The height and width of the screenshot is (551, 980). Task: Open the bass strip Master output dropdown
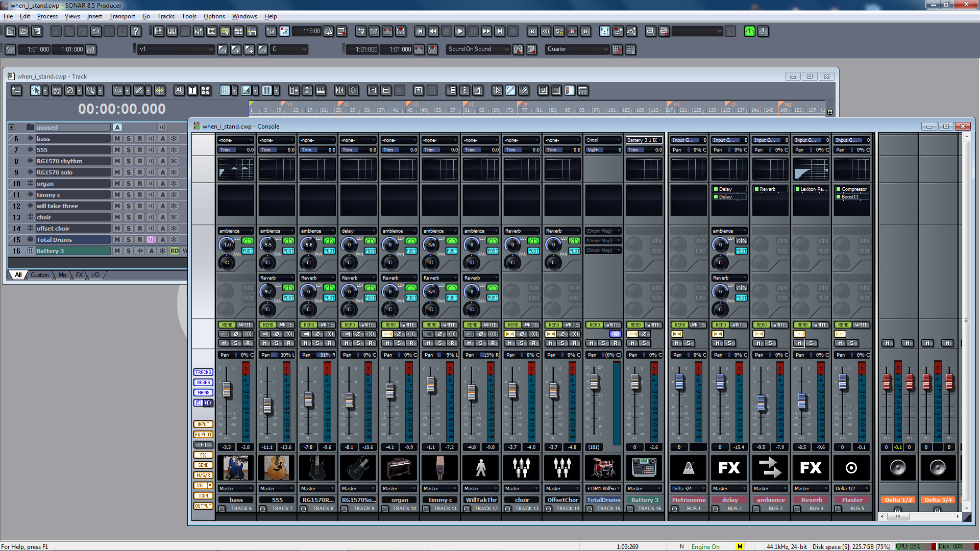236,489
